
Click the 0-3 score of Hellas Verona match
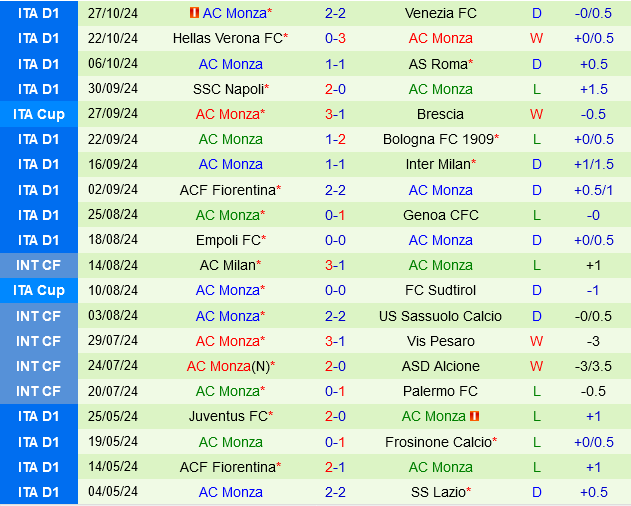pos(335,38)
